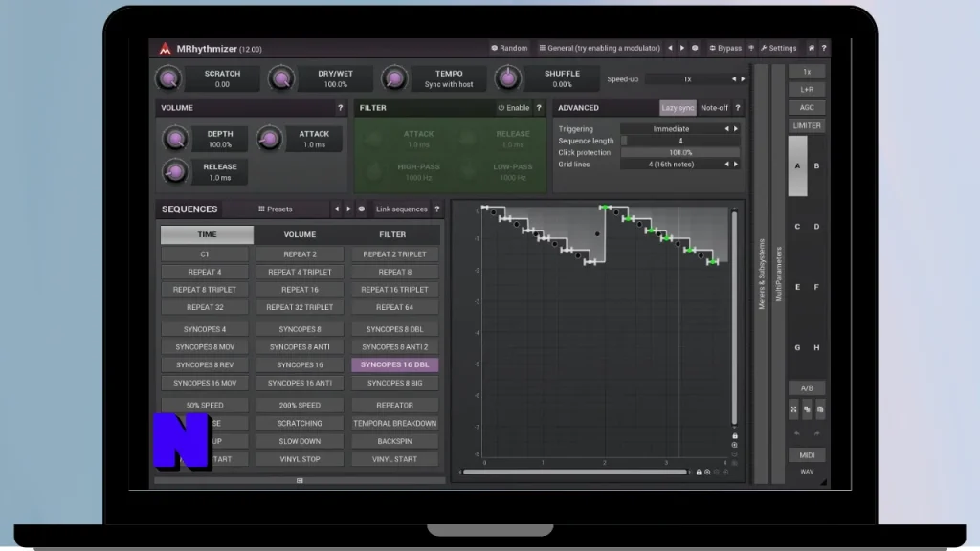
Task: Click the Shuffle knob
Action: pos(507,78)
